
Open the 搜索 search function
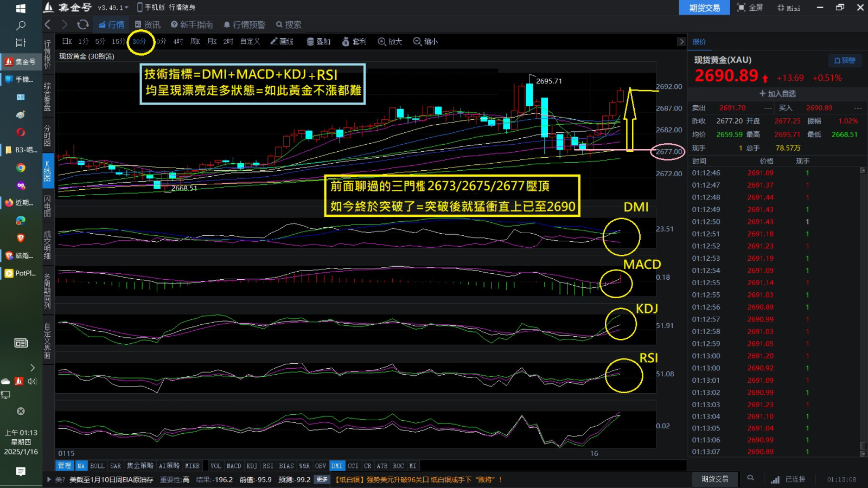coord(289,24)
